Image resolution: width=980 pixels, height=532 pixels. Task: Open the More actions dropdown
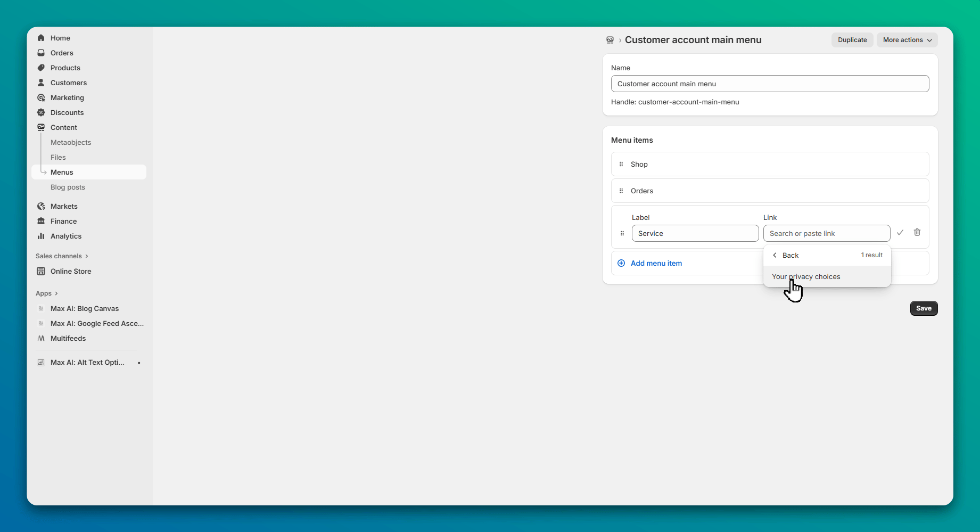(x=907, y=40)
